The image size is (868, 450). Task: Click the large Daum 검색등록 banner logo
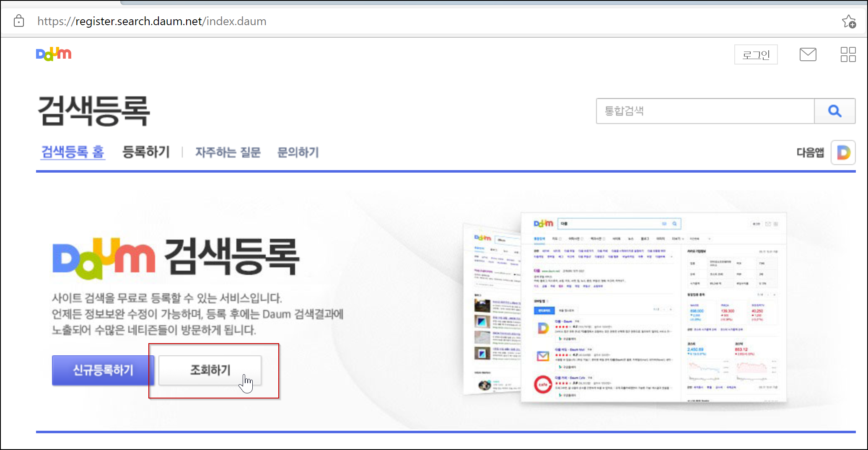(x=176, y=258)
